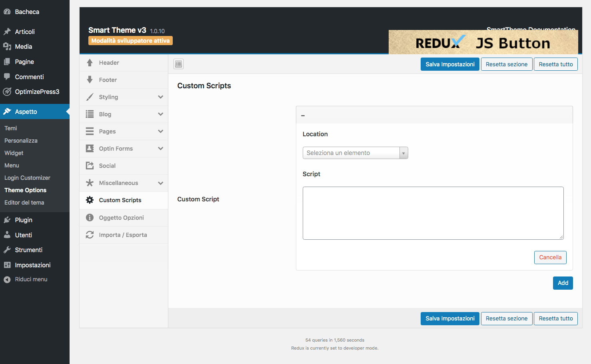Click the 'Modalità sviluppatore attiva' badge
The width and height of the screenshot is (591, 364).
coord(130,41)
